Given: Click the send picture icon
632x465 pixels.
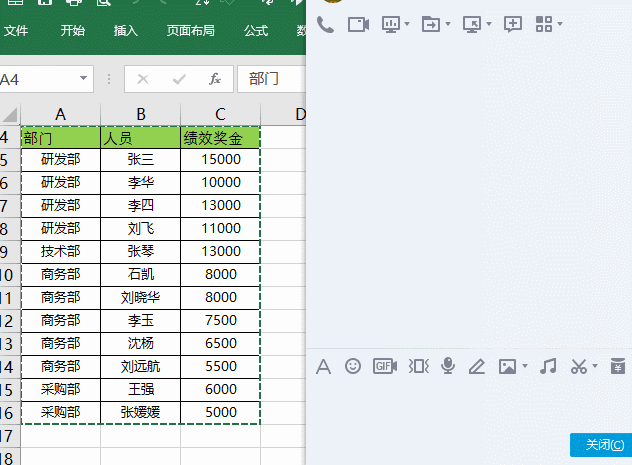Looking at the screenshot, I should tap(507, 367).
